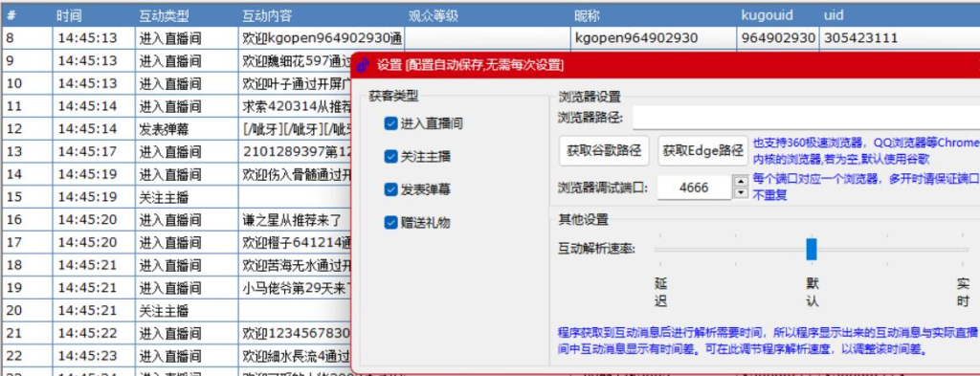Focus the 浏览器路径 input field
Viewport: 980px width, 376px height.
tap(806, 117)
